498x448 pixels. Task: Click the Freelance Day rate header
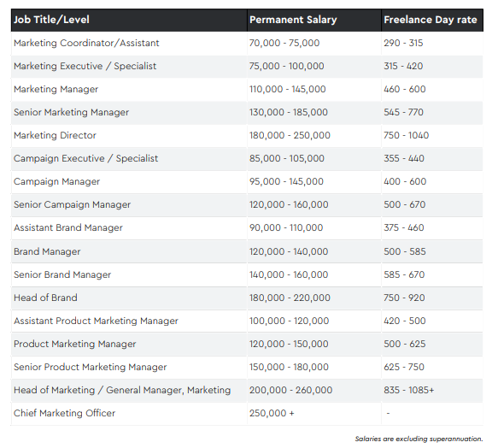431,20
